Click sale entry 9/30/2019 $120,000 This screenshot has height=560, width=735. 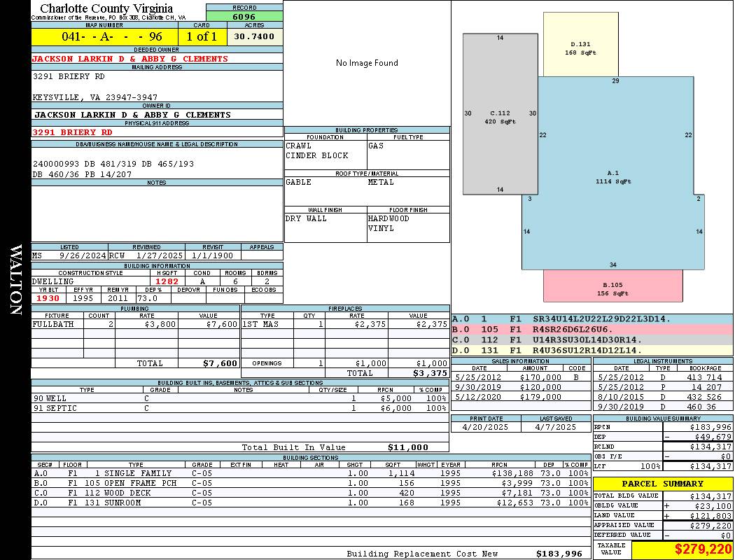[521, 387]
